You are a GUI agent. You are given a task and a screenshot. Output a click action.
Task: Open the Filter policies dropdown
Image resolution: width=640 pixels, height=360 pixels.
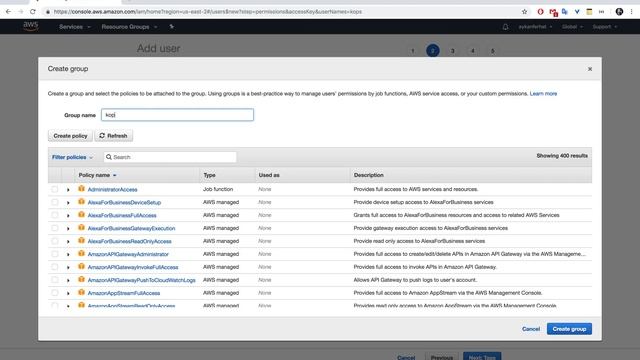point(72,157)
